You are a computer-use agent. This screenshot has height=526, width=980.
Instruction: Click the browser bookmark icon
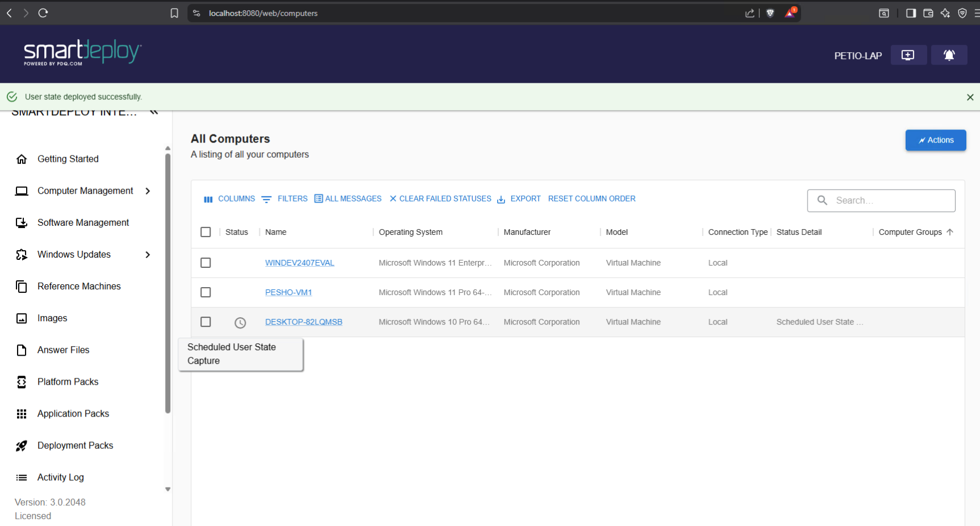tap(174, 13)
